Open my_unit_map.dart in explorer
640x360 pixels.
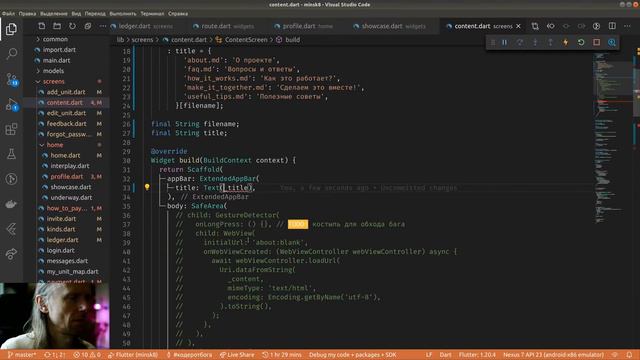(x=72, y=271)
